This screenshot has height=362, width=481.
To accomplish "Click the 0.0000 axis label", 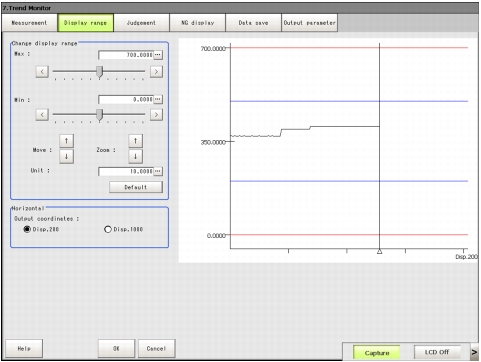I will pyautogui.click(x=216, y=236).
